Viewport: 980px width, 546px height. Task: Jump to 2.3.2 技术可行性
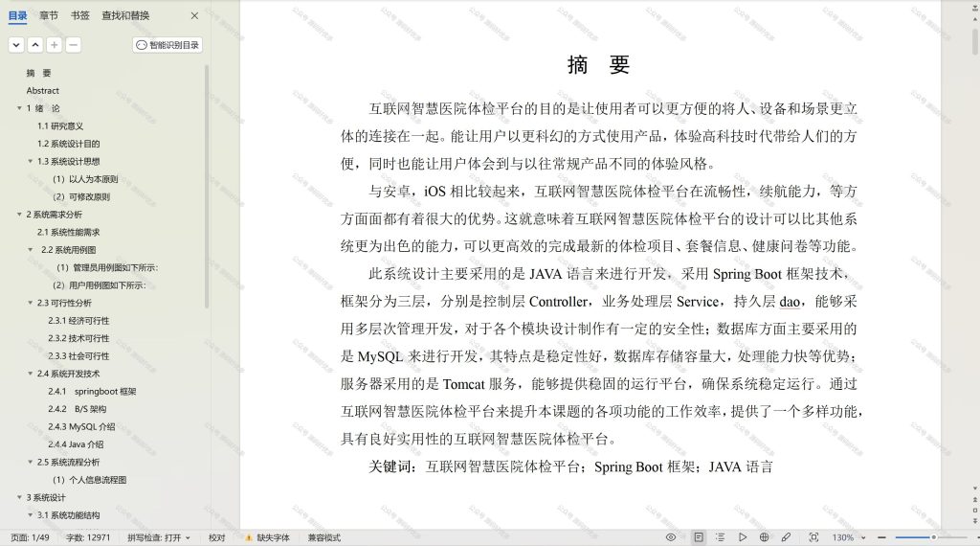pyautogui.click(x=78, y=338)
